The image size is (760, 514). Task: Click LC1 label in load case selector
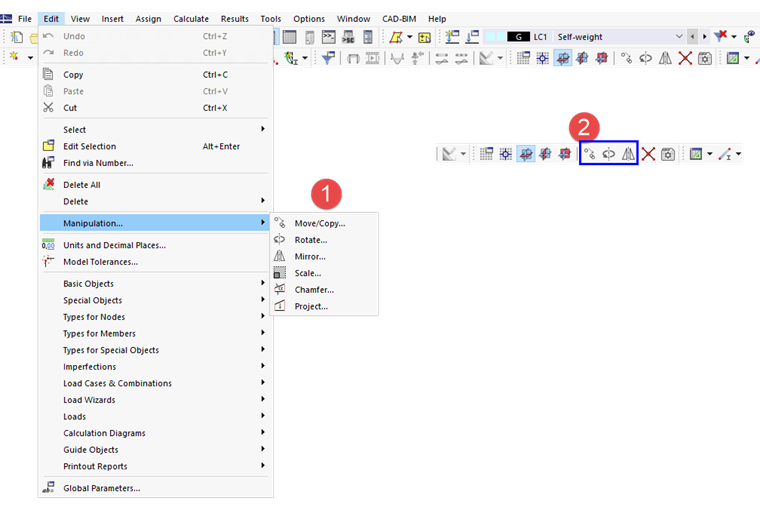[540, 37]
